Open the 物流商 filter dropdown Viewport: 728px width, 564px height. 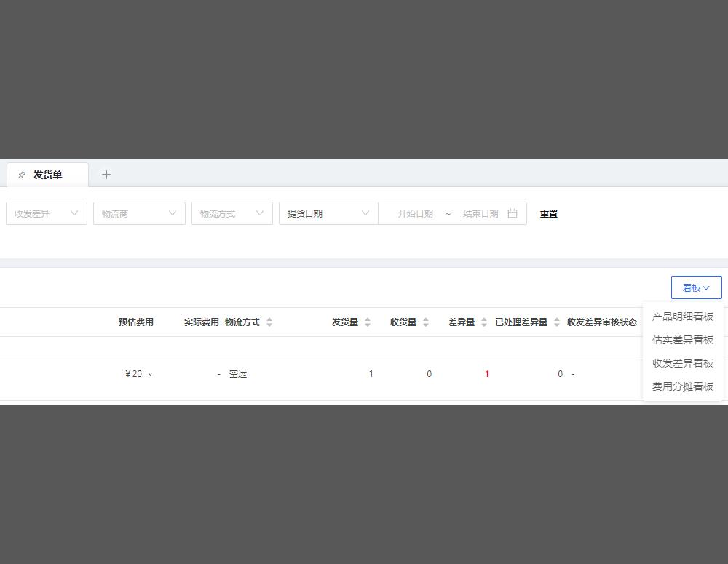(138, 213)
